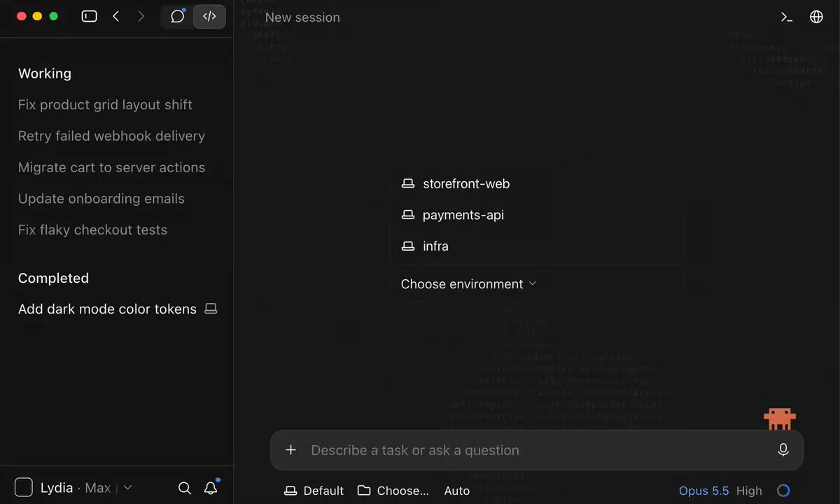
Task: Click the Completed section header
Action: [x=53, y=278]
